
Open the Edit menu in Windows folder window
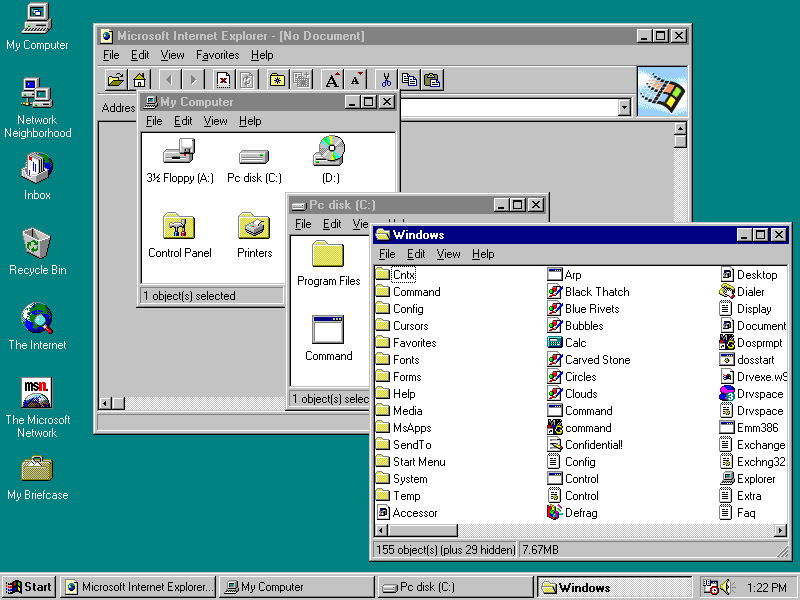click(416, 254)
